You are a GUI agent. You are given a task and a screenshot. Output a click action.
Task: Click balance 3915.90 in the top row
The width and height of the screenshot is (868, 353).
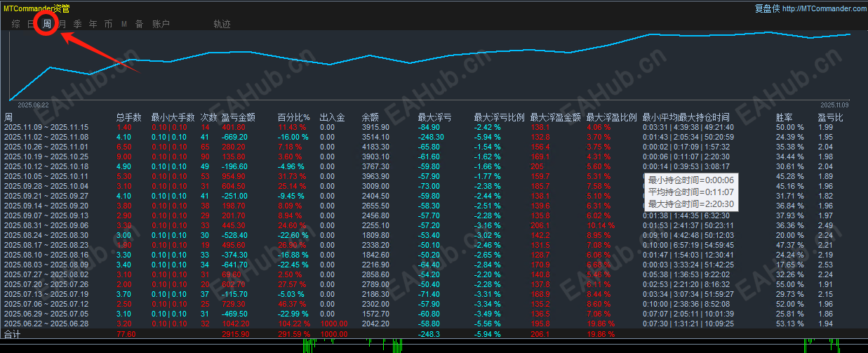click(x=375, y=127)
